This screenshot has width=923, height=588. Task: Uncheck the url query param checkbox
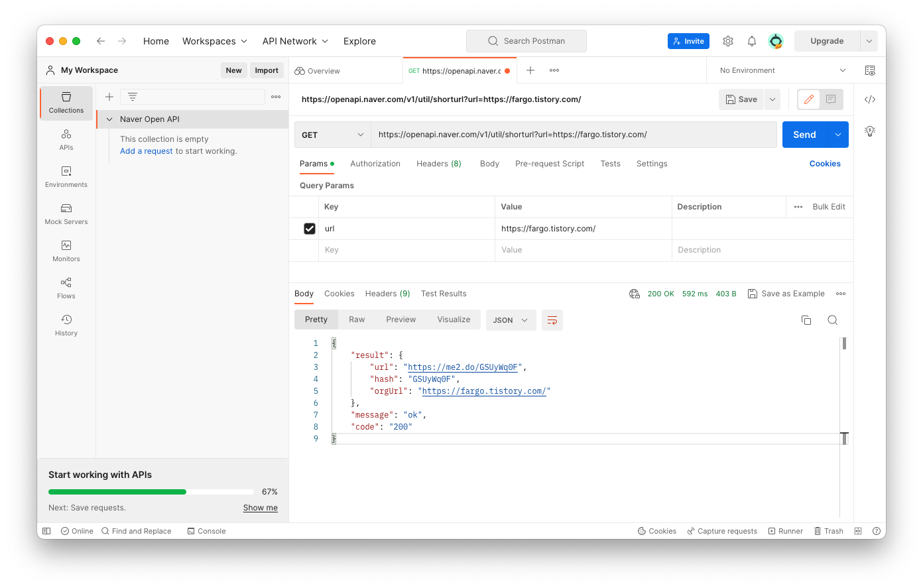310,229
